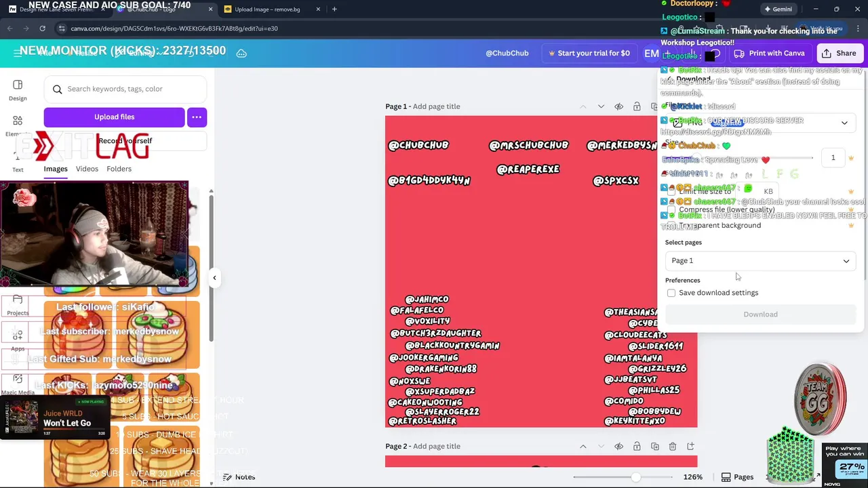Screen dimensions: 868x488
Task: Toggle Limit file size checkbox
Action: click(671, 192)
